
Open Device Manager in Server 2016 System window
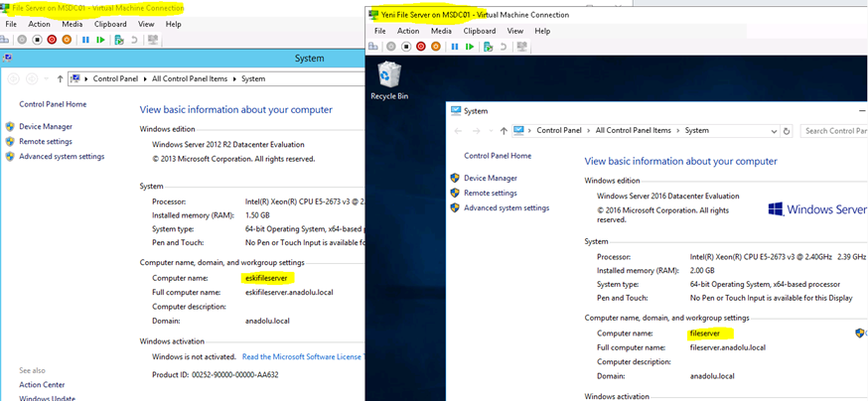(491, 178)
